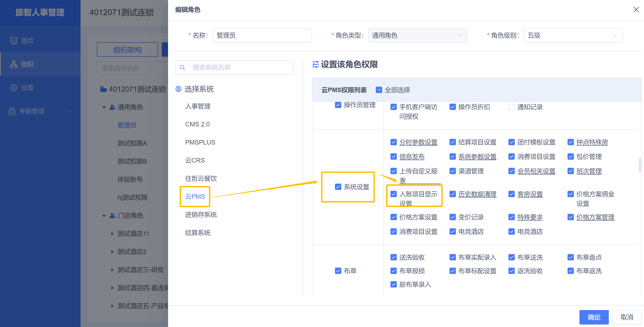Select the 管理员 role in tree

point(127,125)
